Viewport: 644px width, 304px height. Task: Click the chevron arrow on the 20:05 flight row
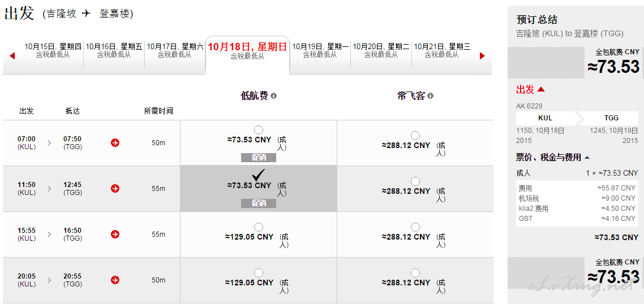[50, 280]
